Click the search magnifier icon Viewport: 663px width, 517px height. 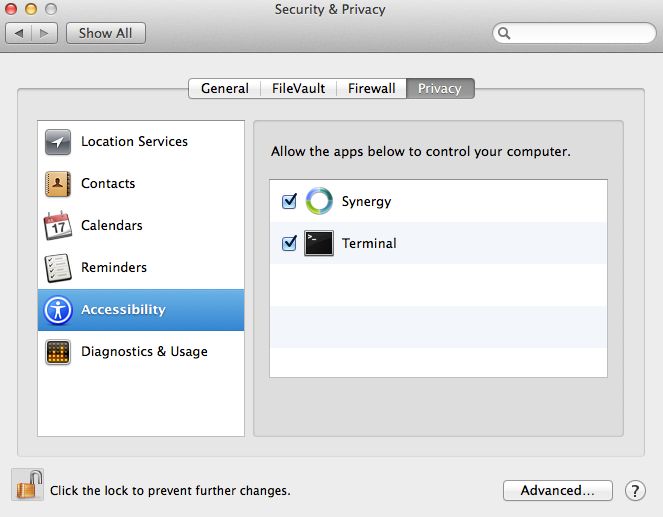pyautogui.click(x=504, y=33)
